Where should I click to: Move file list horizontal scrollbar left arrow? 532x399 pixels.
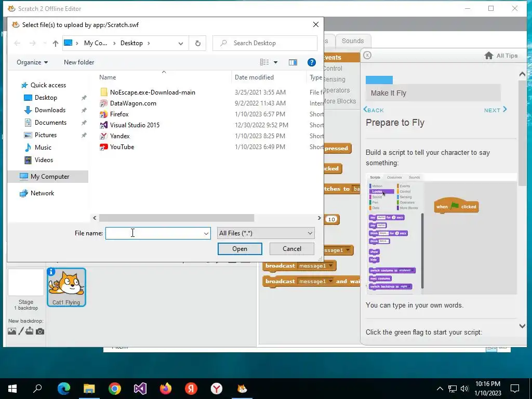coord(95,218)
